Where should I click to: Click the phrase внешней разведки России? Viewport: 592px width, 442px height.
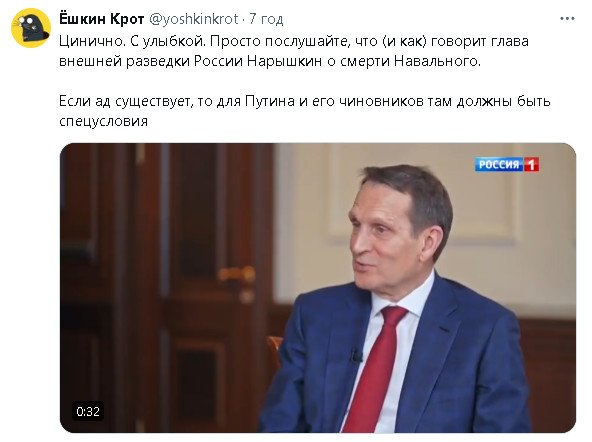click(151, 61)
